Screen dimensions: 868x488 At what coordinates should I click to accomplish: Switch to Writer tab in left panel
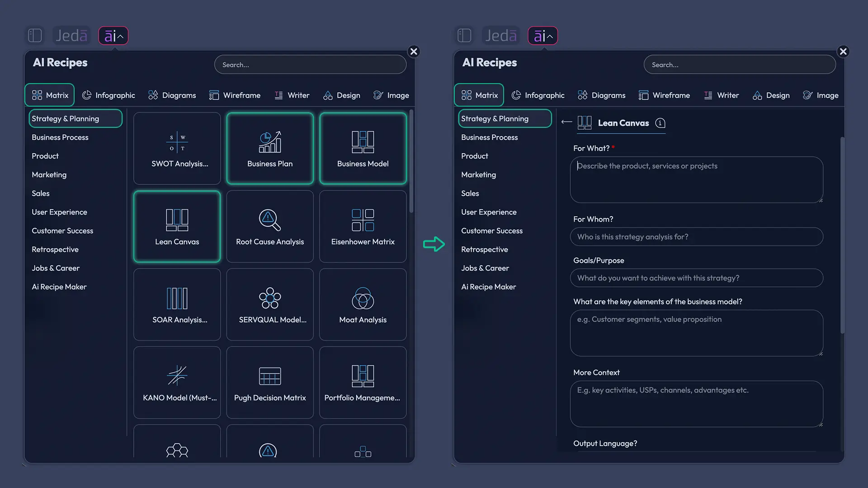pyautogui.click(x=292, y=95)
